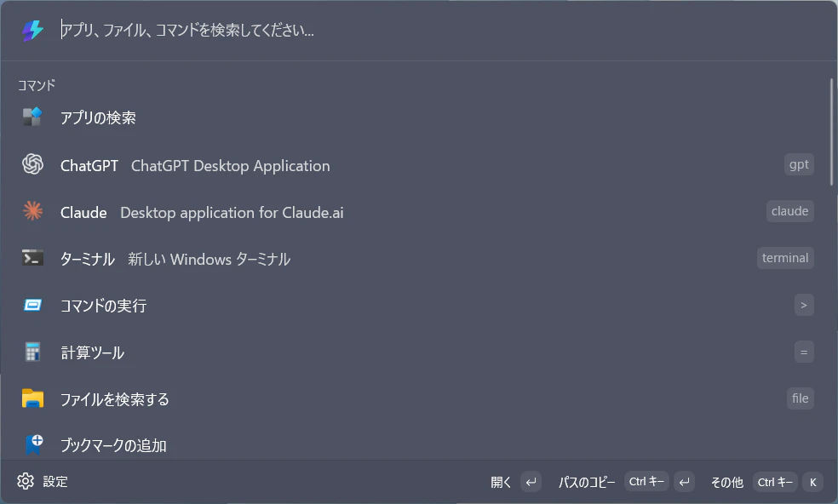The height and width of the screenshot is (504, 838).
Task: Click the コマンド section header
Action: [37, 85]
